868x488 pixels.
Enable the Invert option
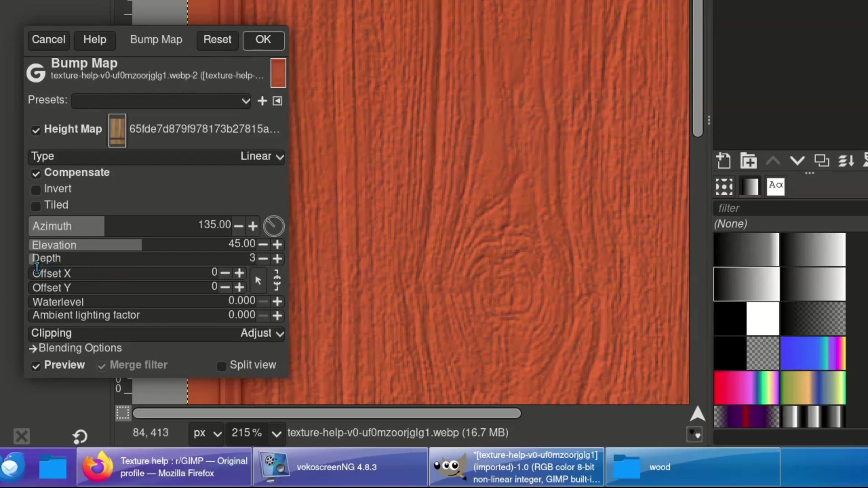35,189
